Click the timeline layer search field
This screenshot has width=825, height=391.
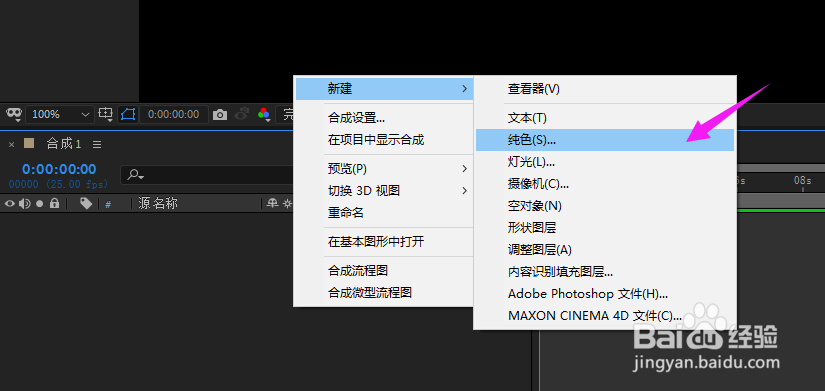pyautogui.click(x=206, y=175)
